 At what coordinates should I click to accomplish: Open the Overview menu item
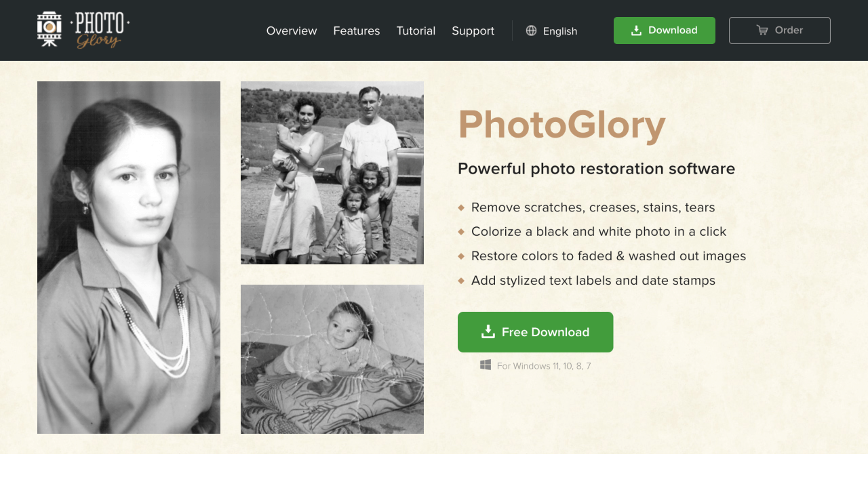pos(292,30)
